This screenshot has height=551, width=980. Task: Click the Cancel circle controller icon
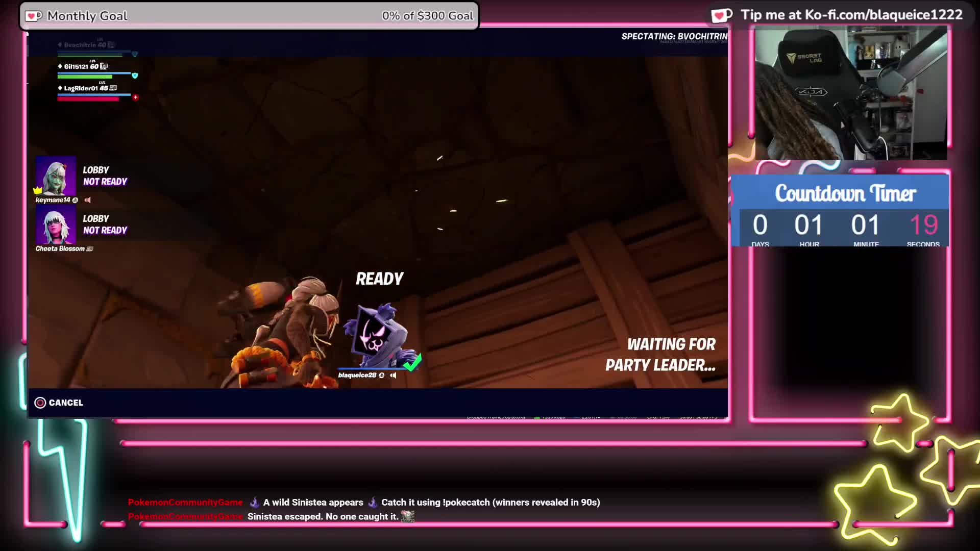coord(40,403)
